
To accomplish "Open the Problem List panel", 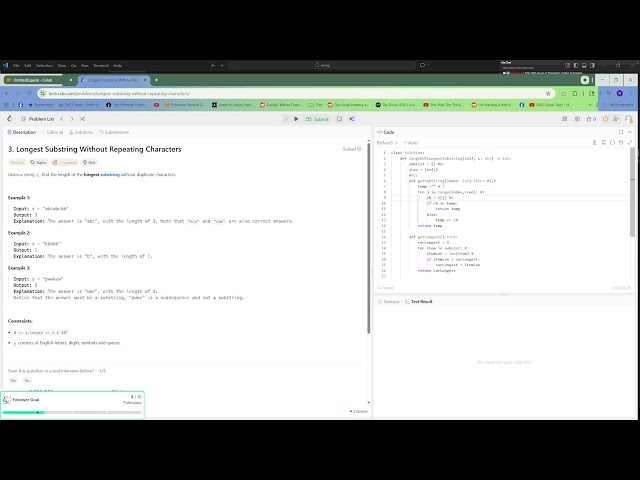I will (38, 119).
